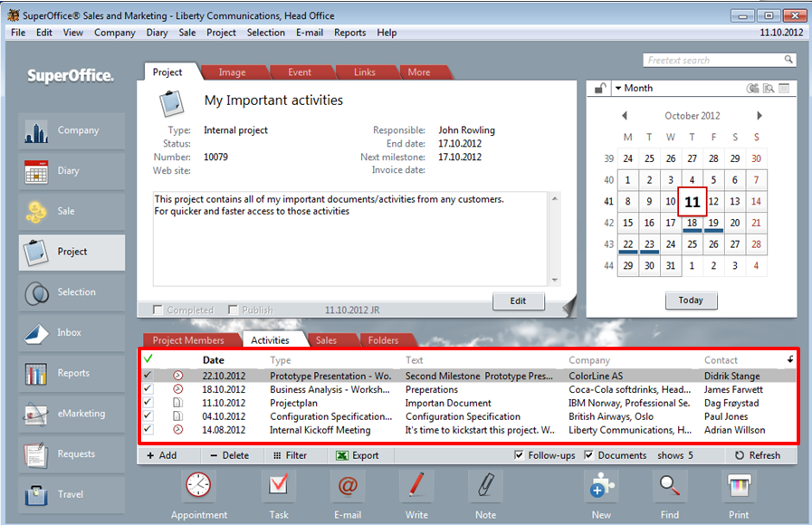Click the Find magnifier icon
812x525 pixels.
coord(670,485)
